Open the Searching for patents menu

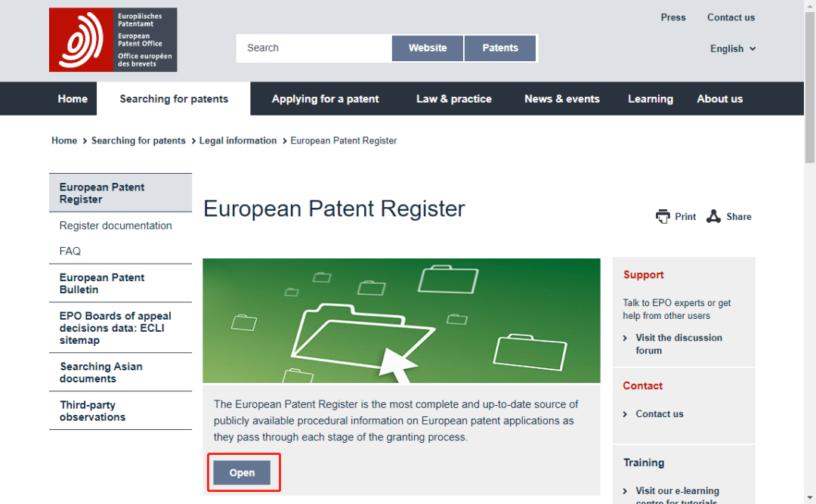(x=174, y=99)
